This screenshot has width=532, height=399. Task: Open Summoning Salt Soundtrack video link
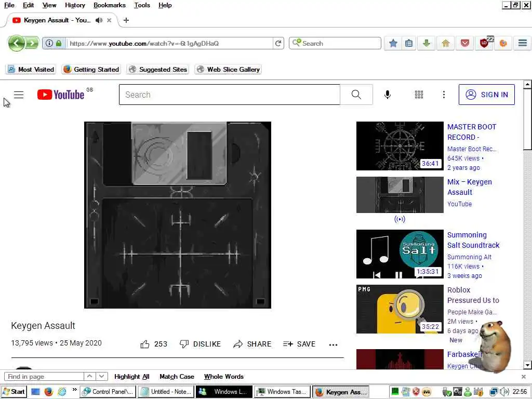tap(473, 240)
